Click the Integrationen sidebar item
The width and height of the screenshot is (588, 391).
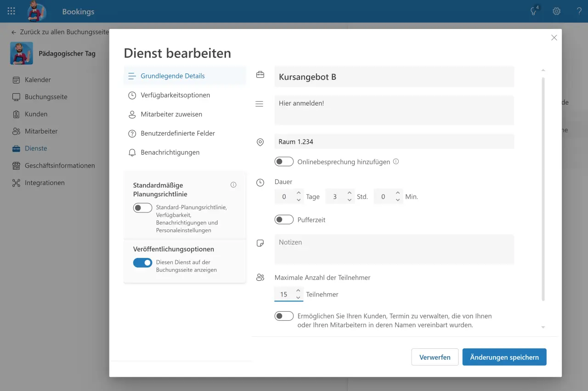click(x=45, y=183)
